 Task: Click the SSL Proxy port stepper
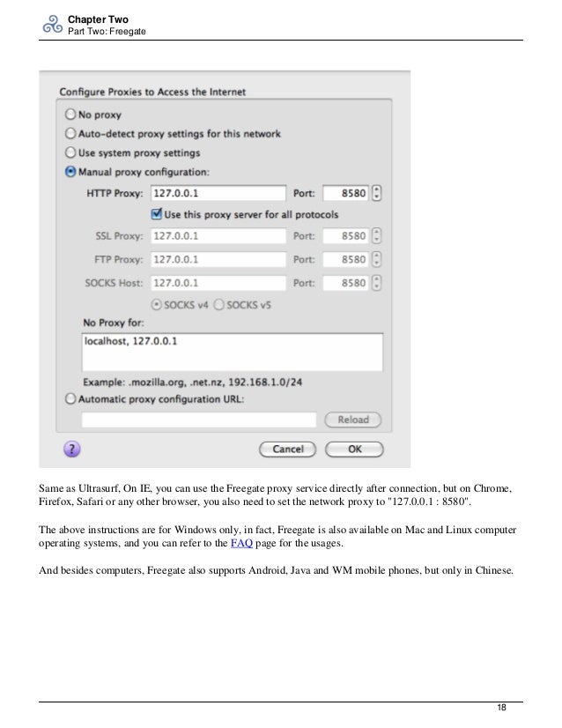point(376,236)
